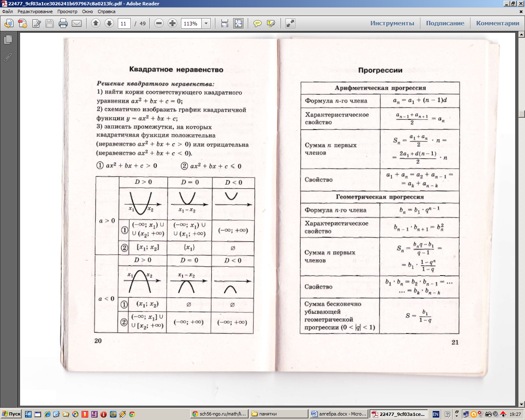Image resolution: width=525 pixels, height=420 pixels.
Task: Click the Fit width scrolling icon
Action: pos(225,23)
